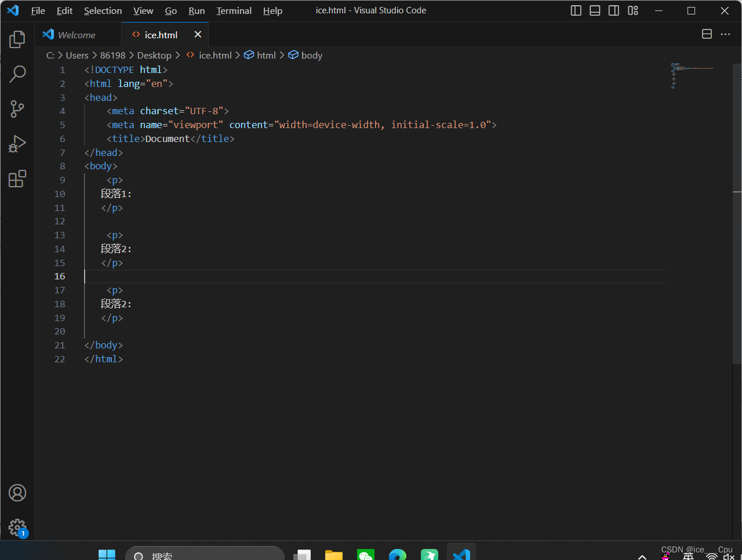Click the Document title text
Image resolution: width=742 pixels, height=560 pixels.
coord(168,139)
